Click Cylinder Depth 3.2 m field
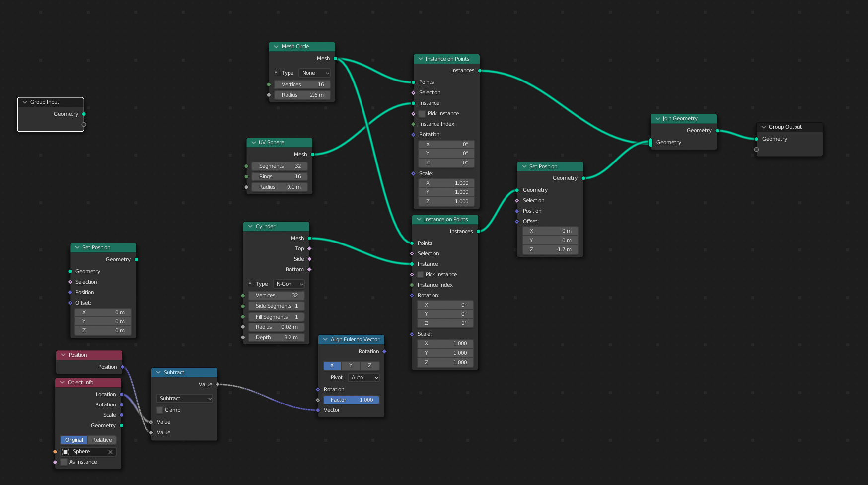This screenshot has width=868, height=485. (x=276, y=338)
